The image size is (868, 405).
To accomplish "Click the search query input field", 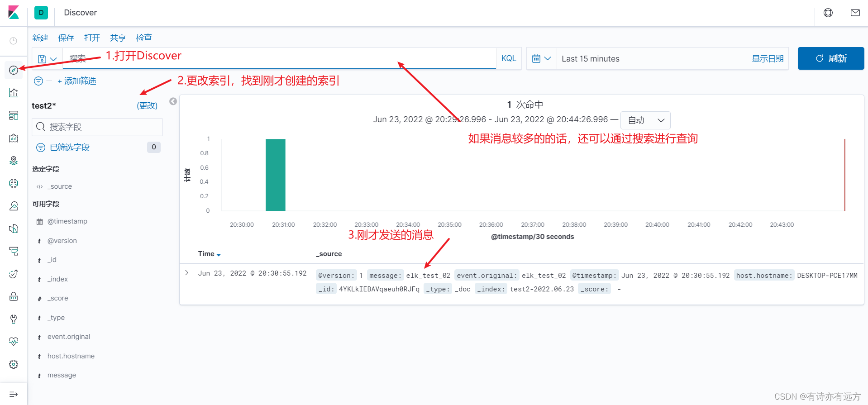I will click(279, 59).
